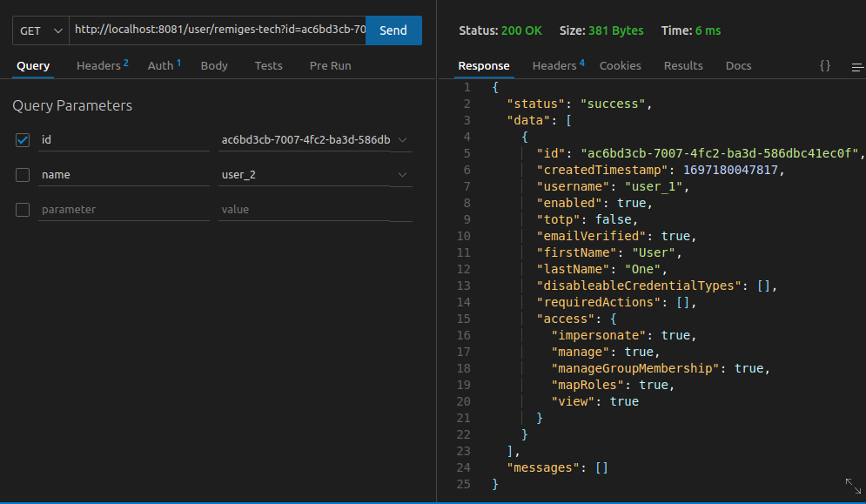Tick the empty parameter row checkbox
This screenshot has height=504, width=866.
tap(23, 210)
